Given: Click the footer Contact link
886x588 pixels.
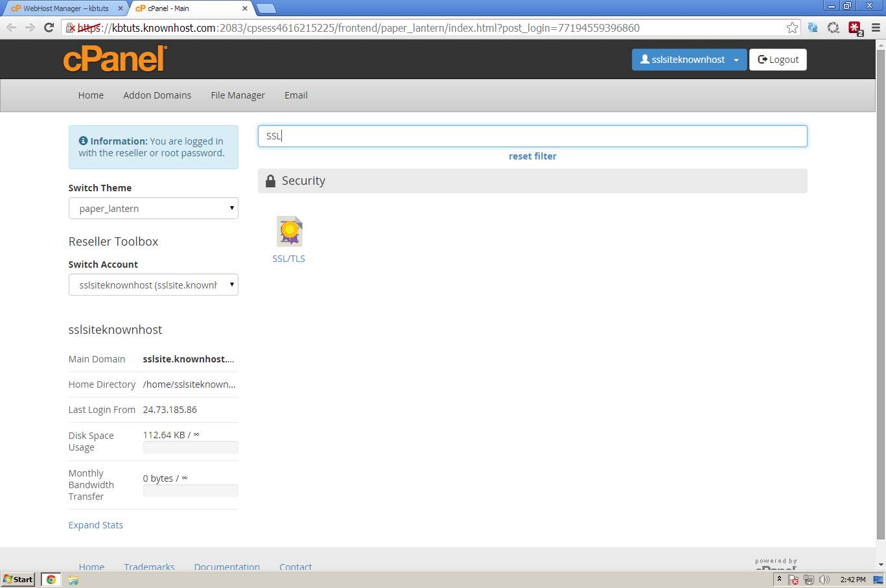Looking at the screenshot, I should (x=296, y=567).
